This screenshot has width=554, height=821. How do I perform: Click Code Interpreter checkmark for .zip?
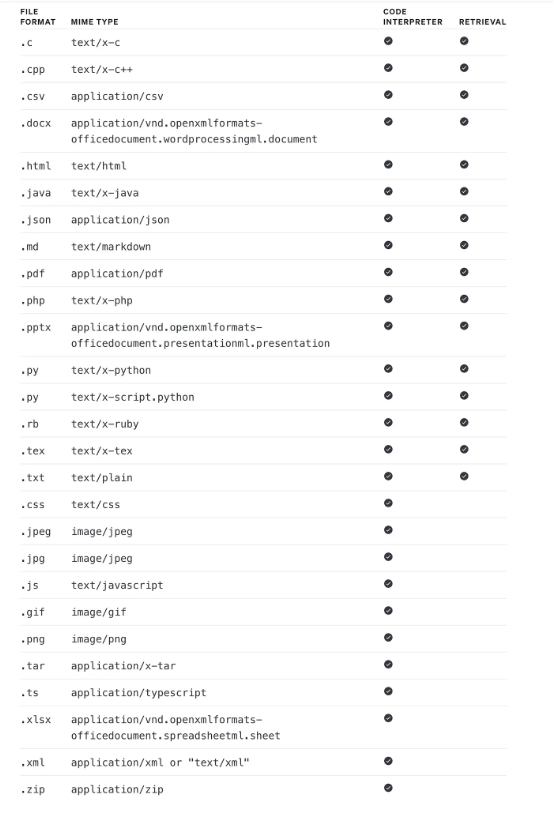pyautogui.click(x=388, y=787)
